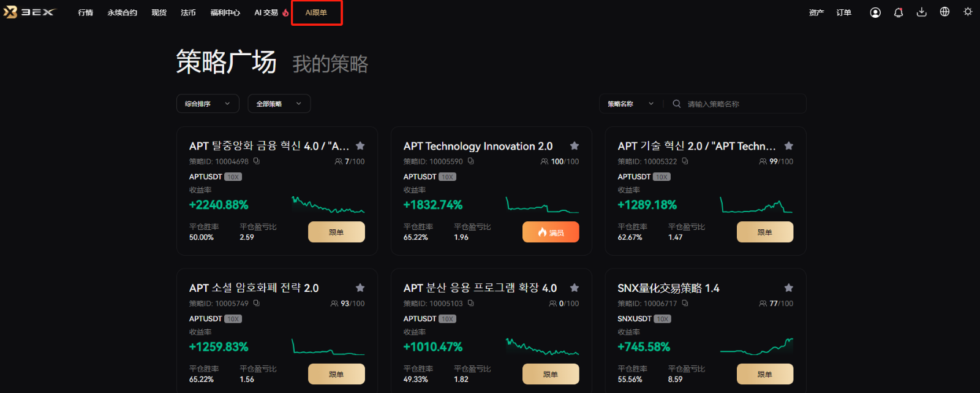Click the 3EX logo
The width and height of the screenshot is (980, 393).
click(29, 12)
